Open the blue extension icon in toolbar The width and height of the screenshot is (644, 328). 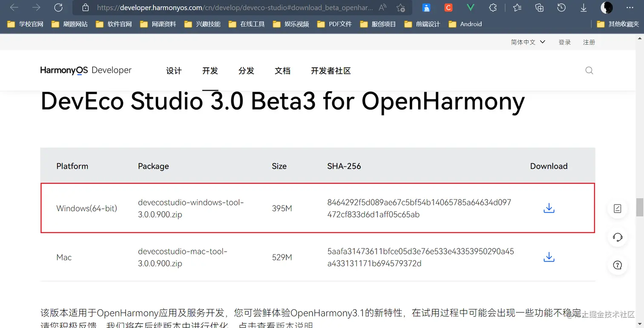426,8
